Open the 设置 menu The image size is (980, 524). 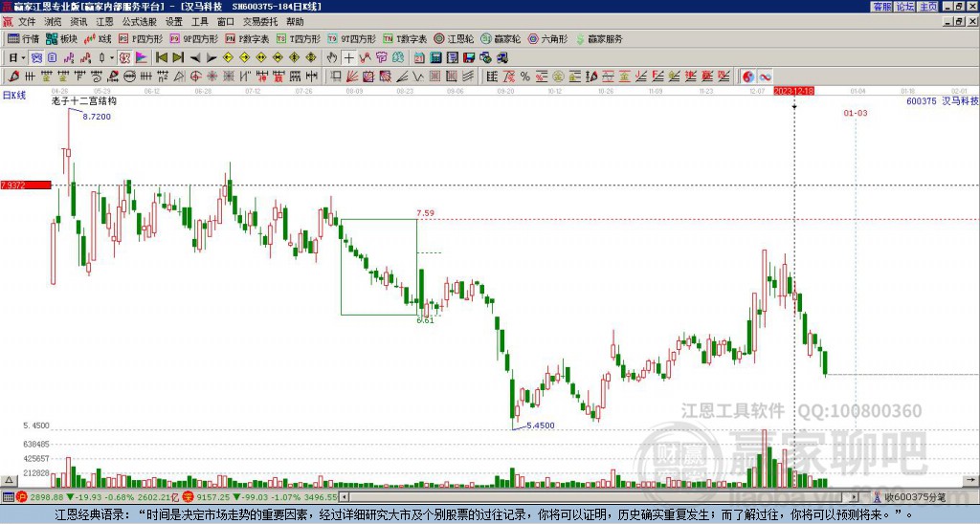[x=174, y=22]
